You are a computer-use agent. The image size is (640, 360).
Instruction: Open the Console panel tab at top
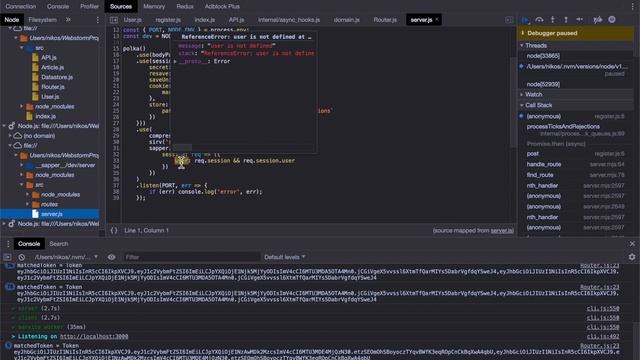tap(58, 7)
